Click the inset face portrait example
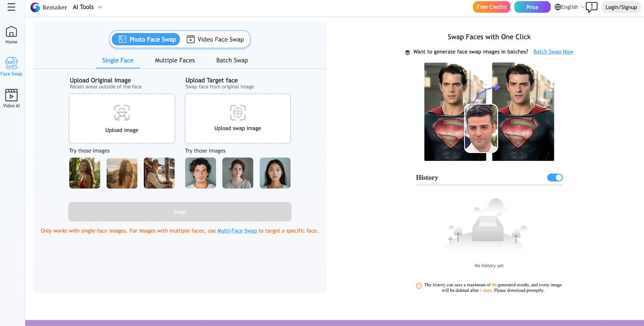 click(481, 129)
